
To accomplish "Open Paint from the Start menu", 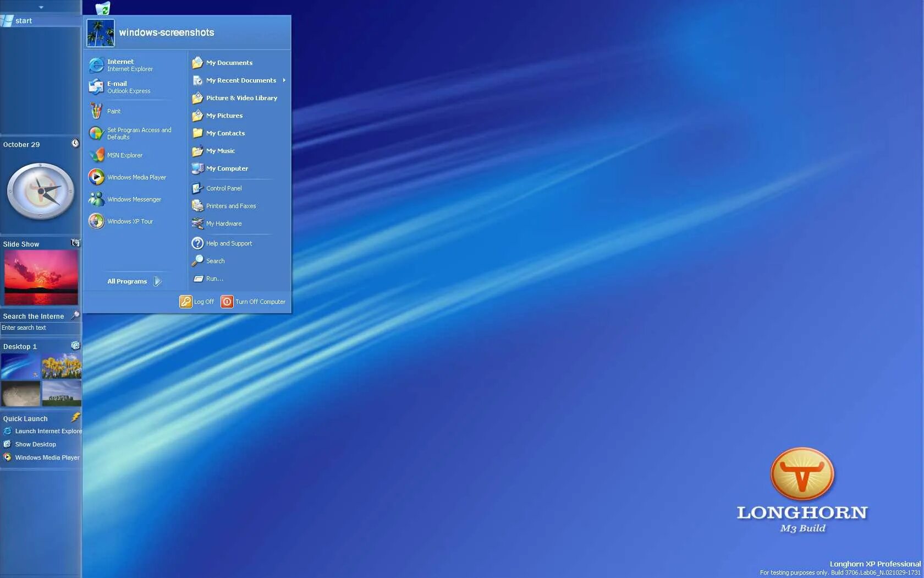I will click(x=113, y=111).
